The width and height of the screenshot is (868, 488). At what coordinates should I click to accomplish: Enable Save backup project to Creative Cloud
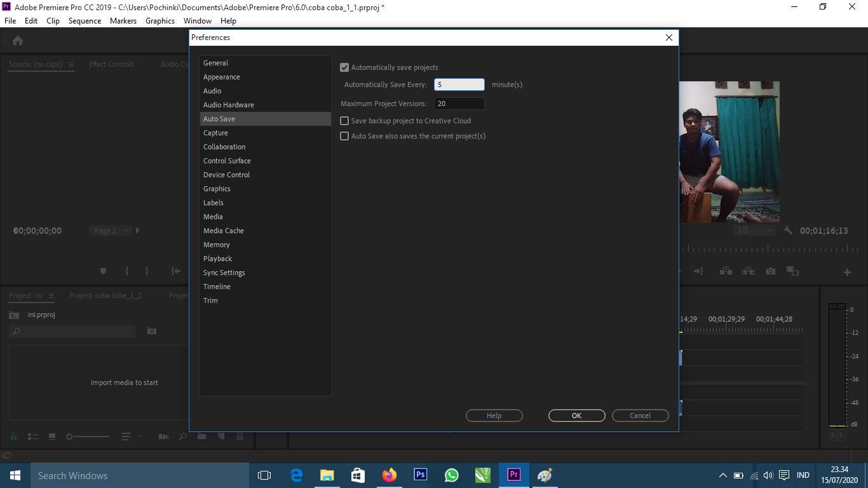(344, 121)
